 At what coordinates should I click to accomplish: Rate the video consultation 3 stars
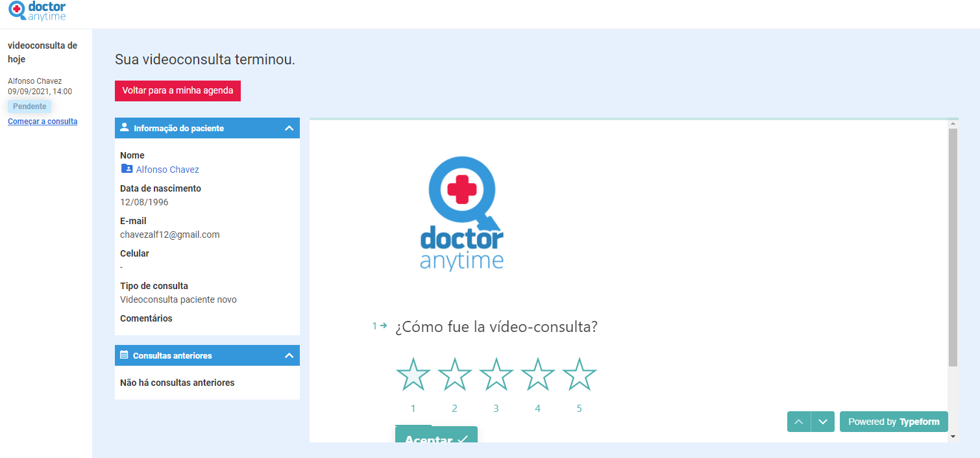[496, 375]
